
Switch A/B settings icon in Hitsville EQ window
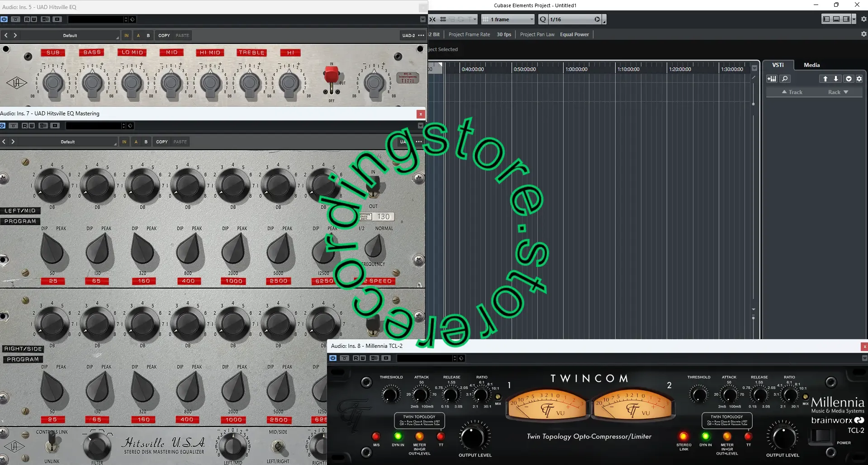(45, 19)
